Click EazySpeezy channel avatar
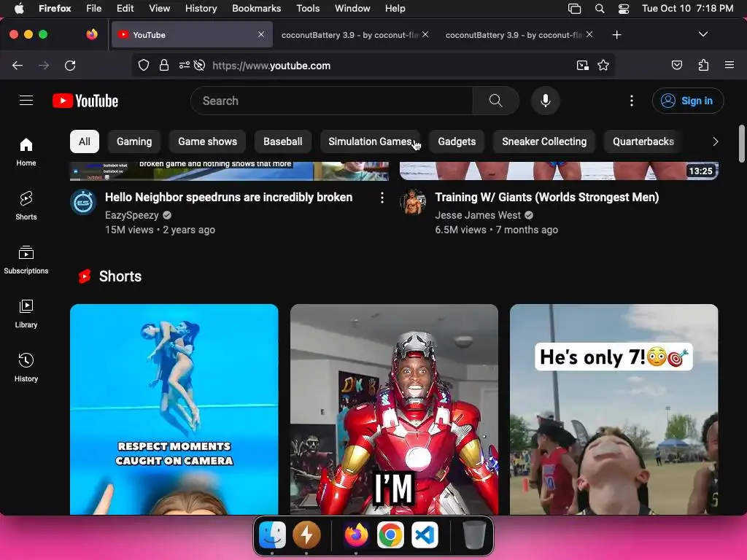The image size is (747, 560). [x=83, y=202]
